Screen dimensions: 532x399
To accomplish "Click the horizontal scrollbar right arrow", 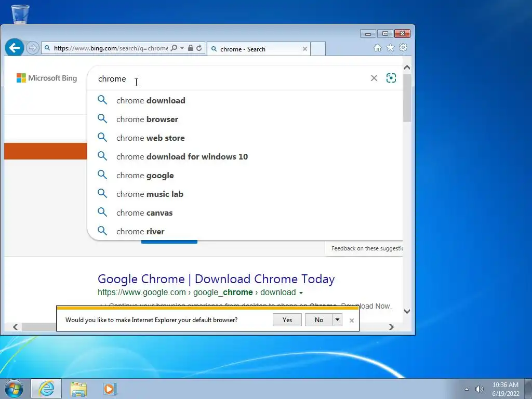I will tap(392, 327).
